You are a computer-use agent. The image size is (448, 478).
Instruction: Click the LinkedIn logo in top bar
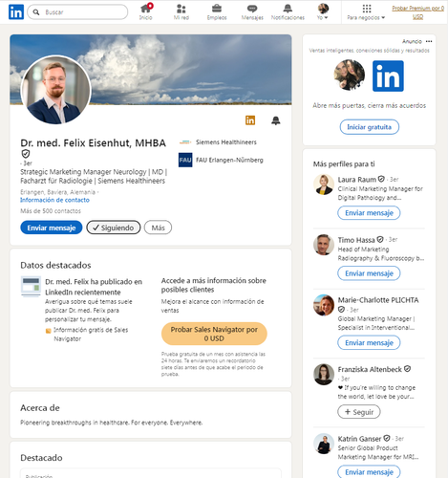click(16, 12)
